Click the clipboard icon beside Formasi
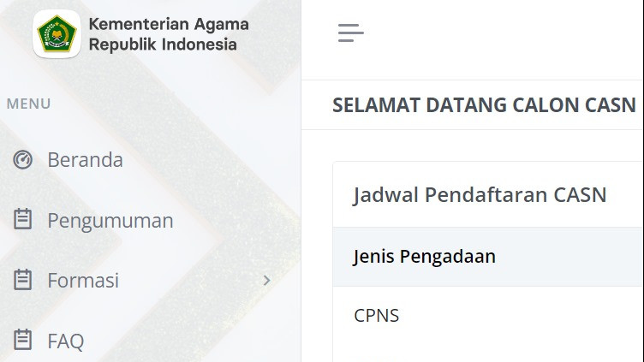Screen dimensions: 644x362 click(x=23, y=280)
